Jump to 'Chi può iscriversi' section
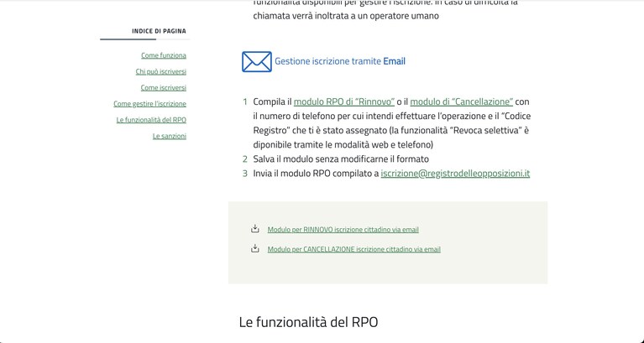Viewport: 644px width, 343px height. tap(161, 71)
